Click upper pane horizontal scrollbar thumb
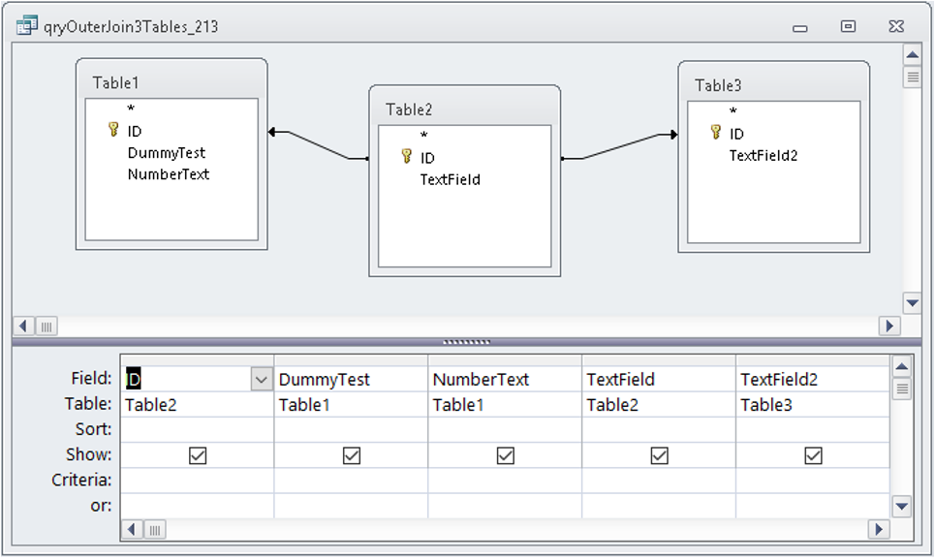Screen dimensions: 935x560 pos(47,327)
